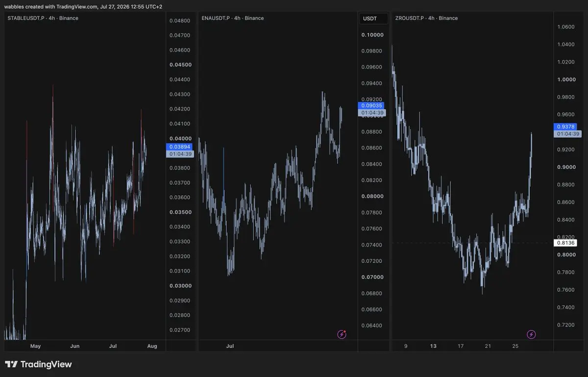Viewport: 588px width, 377px height.
Task: Click the TradingView logo
Action: (38, 364)
